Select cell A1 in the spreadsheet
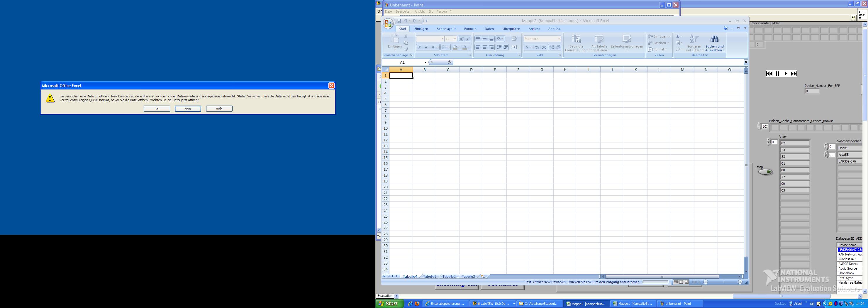868x308 pixels. (x=401, y=76)
